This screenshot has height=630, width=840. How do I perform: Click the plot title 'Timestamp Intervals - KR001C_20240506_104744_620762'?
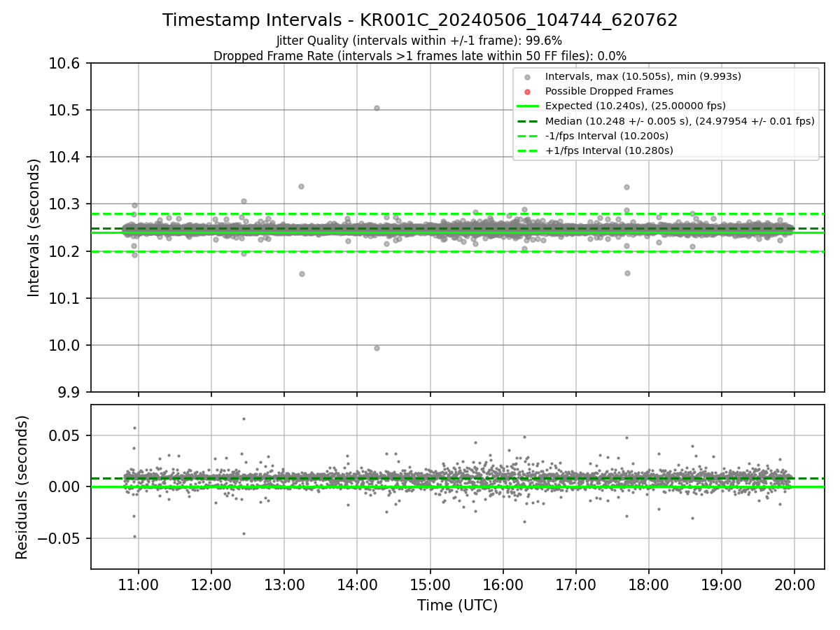[x=420, y=20]
